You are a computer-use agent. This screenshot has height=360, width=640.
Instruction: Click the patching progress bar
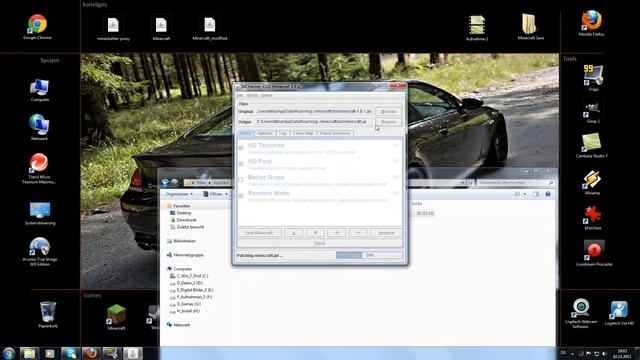(x=369, y=255)
